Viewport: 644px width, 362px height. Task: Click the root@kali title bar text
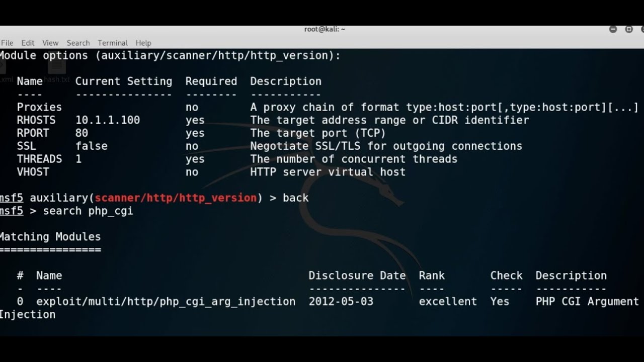(325, 29)
